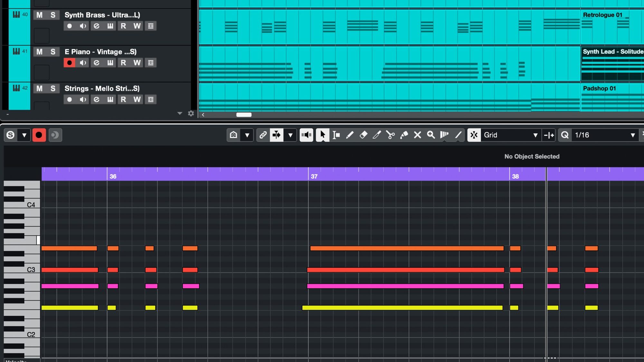644x362 pixels.
Task: Select the Erase tool
Action: (363, 135)
